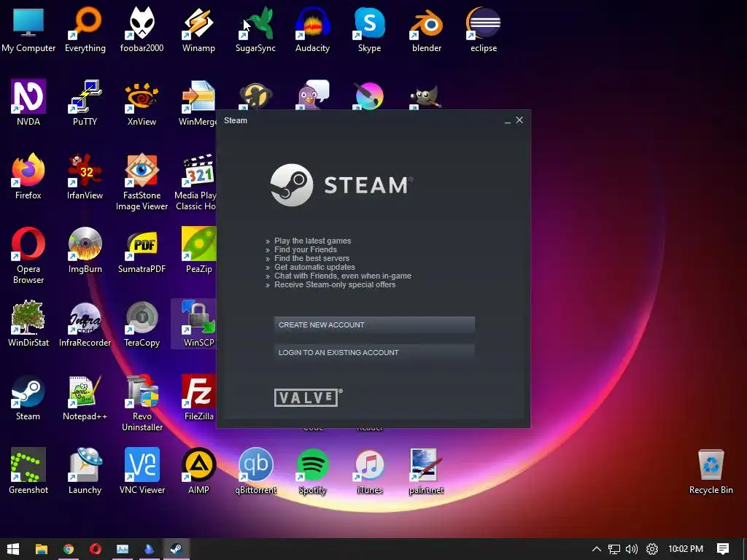747x560 pixels.
Task: Select the IrfanView desktop icon
Action: [85, 176]
